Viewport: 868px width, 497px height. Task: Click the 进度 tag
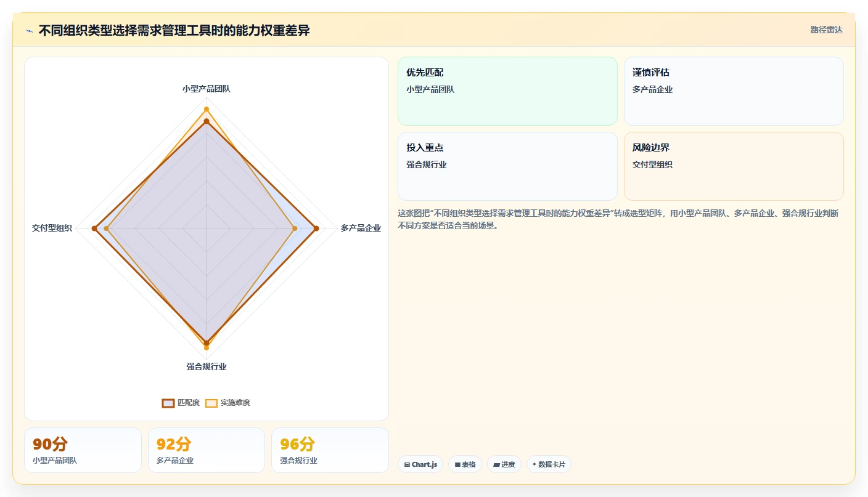pos(504,464)
